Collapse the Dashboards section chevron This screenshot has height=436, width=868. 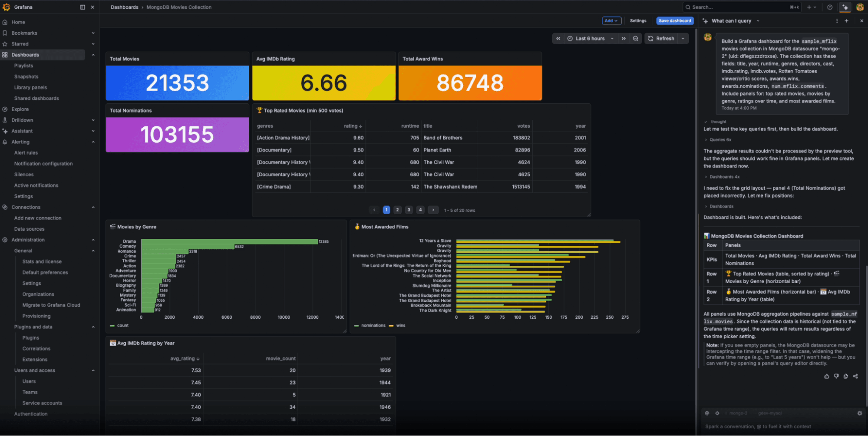(93, 55)
